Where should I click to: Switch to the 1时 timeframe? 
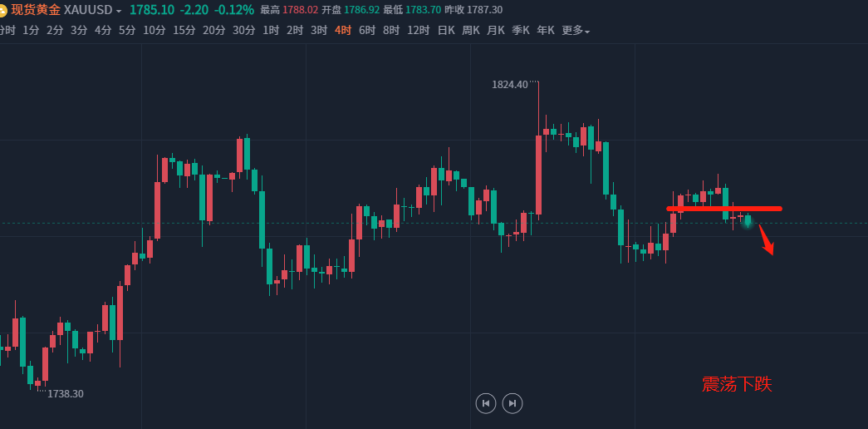[x=271, y=31]
